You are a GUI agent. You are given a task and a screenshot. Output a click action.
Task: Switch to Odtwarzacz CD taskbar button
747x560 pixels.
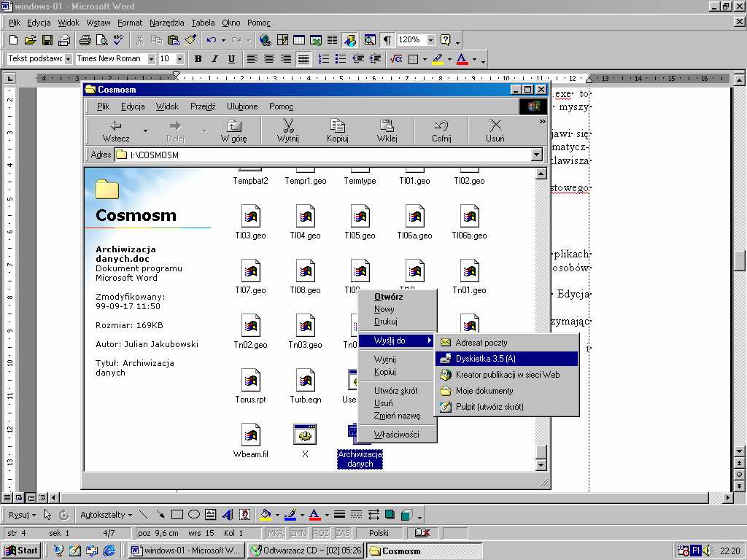[x=306, y=551]
